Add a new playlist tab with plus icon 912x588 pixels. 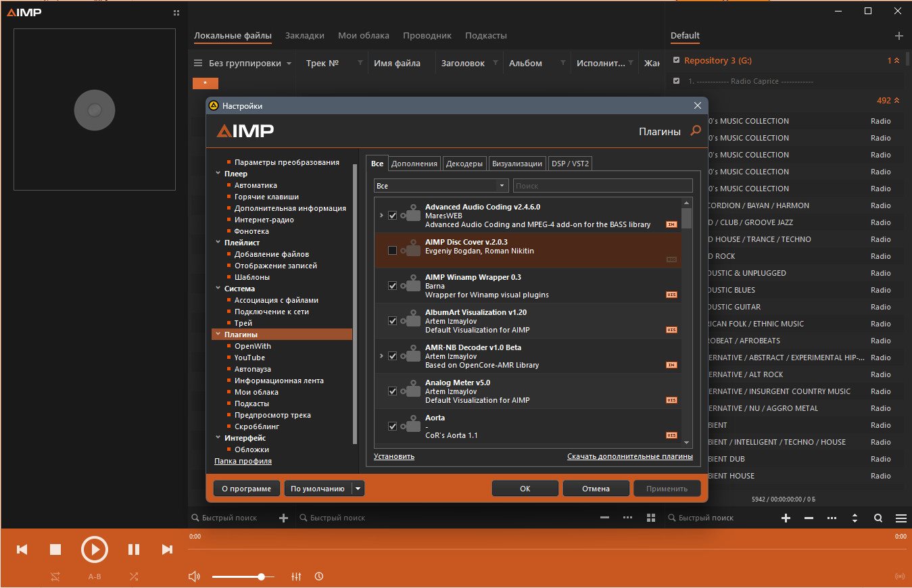[898, 36]
